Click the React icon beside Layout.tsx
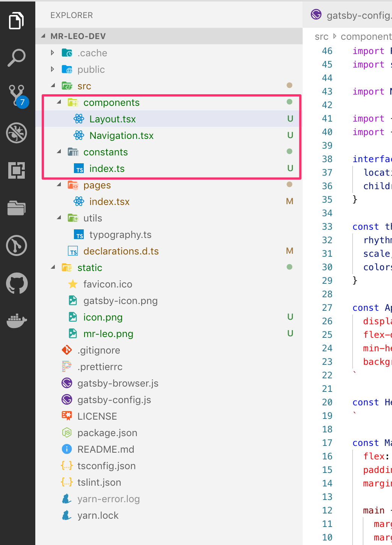This screenshot has height=545, width=392. pos(79,119)
